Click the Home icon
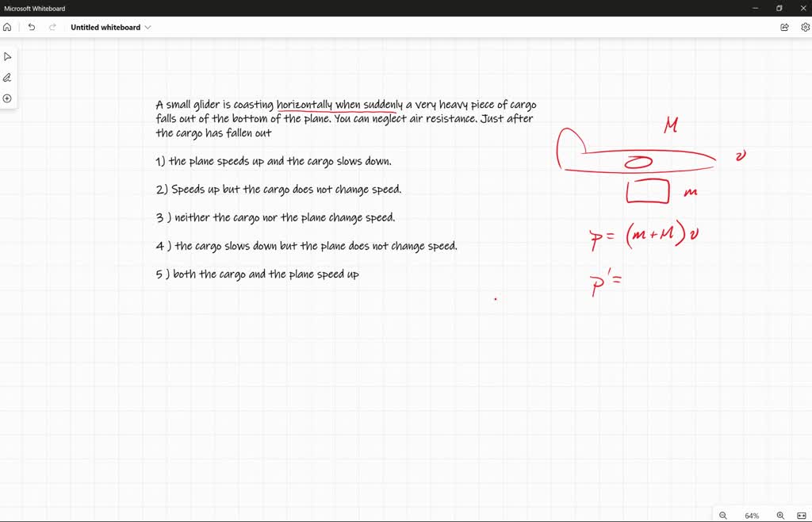 (x=7, y=26)
